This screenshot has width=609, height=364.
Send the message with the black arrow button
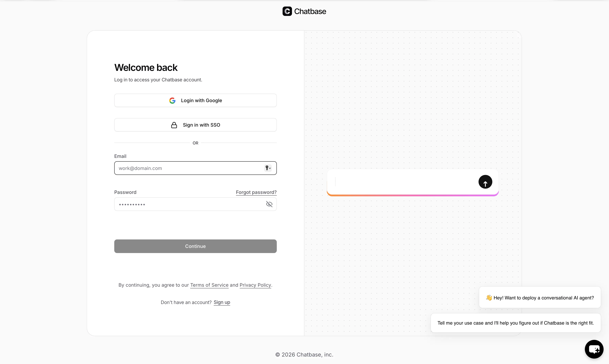pos(485,182)
